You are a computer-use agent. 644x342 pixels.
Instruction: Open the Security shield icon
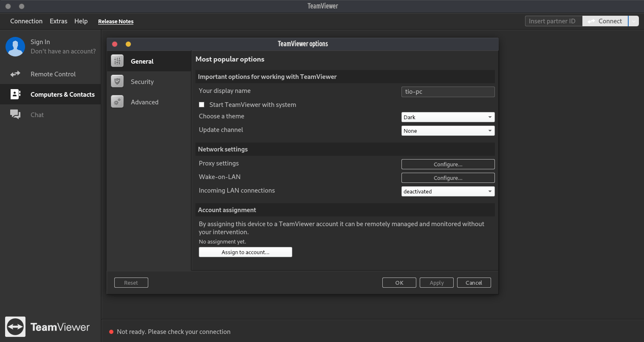(117, 81)
